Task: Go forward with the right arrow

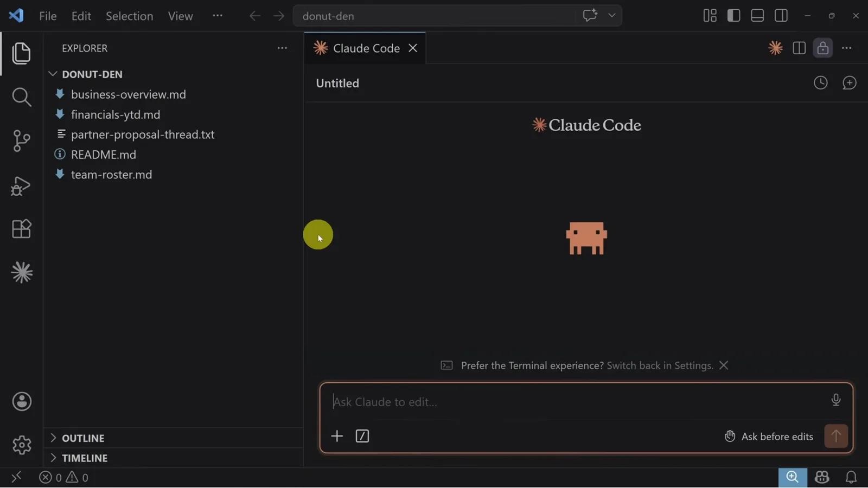Action: pyautogui.click(x=279, y=16)
